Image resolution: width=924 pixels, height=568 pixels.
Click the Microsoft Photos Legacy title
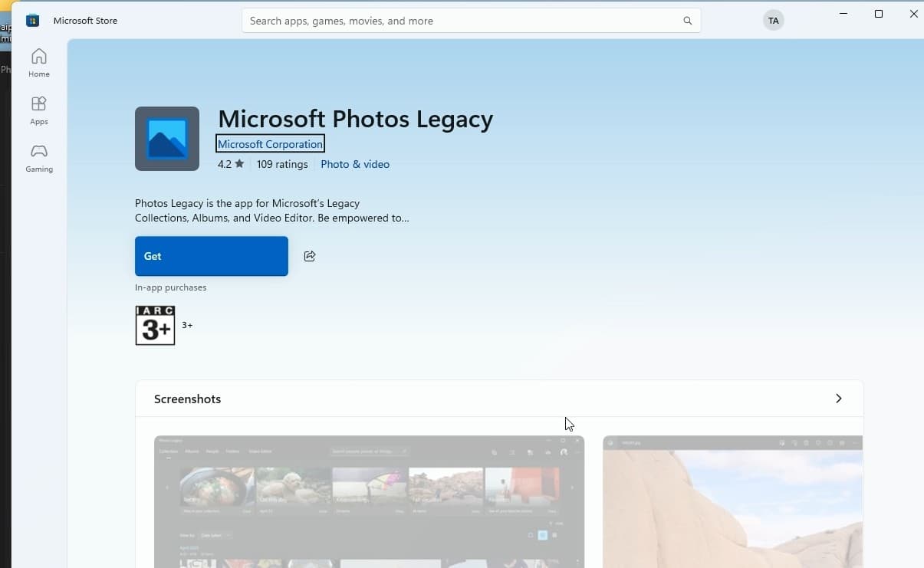point(355,119)
